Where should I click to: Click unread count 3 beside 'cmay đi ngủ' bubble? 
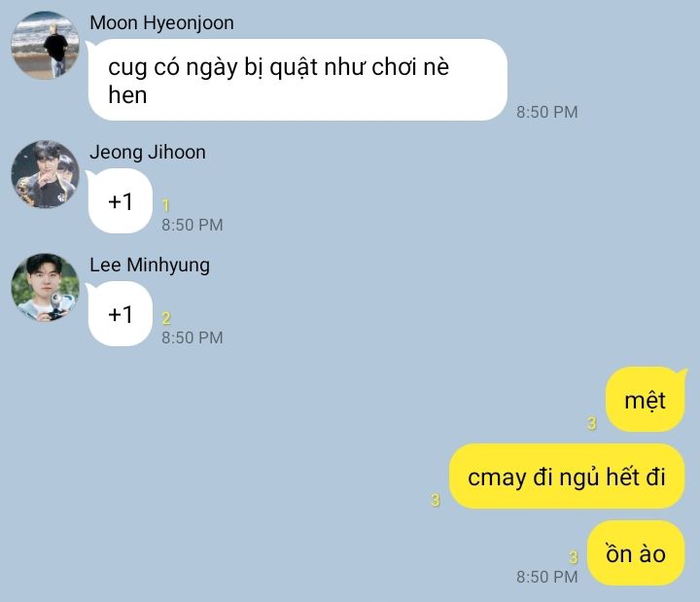(436, 500)
